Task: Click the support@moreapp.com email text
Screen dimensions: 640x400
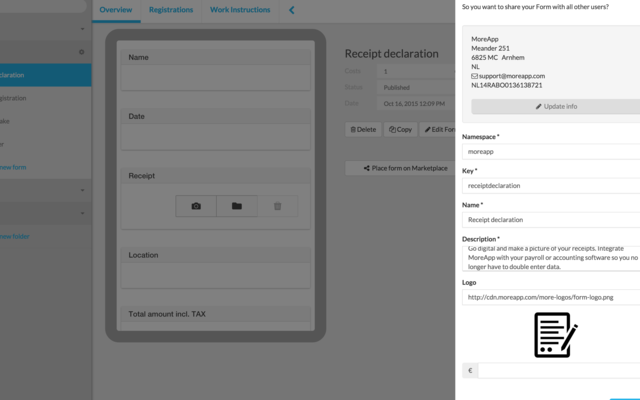Action: coord(512,76)
